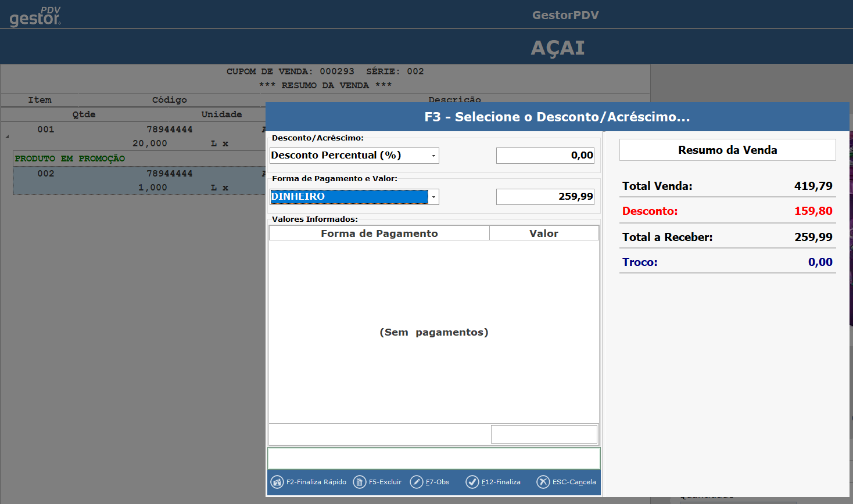
Task: Select the highlighted DINHEIRO combo box text
Action: tap(349, 197)
